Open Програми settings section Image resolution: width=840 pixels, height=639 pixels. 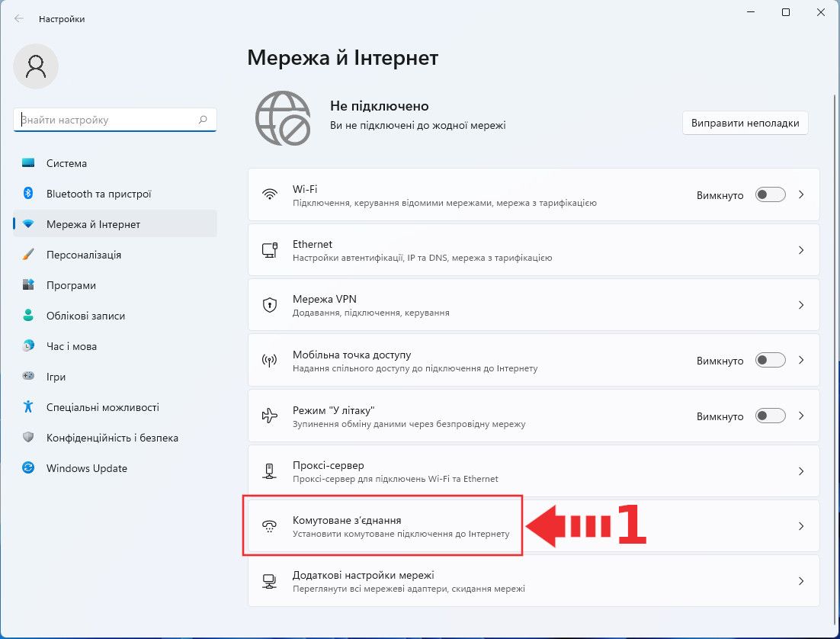click(x=115, y=285)
